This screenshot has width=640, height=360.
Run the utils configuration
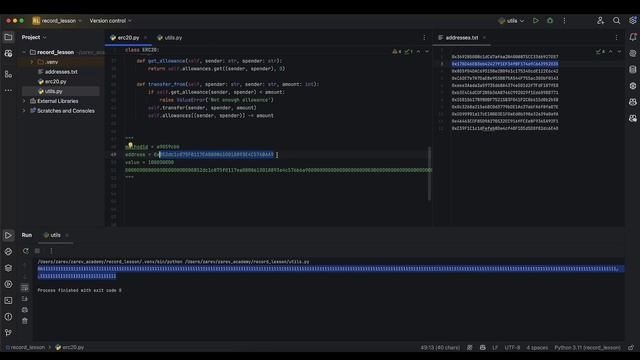(536, 20)
